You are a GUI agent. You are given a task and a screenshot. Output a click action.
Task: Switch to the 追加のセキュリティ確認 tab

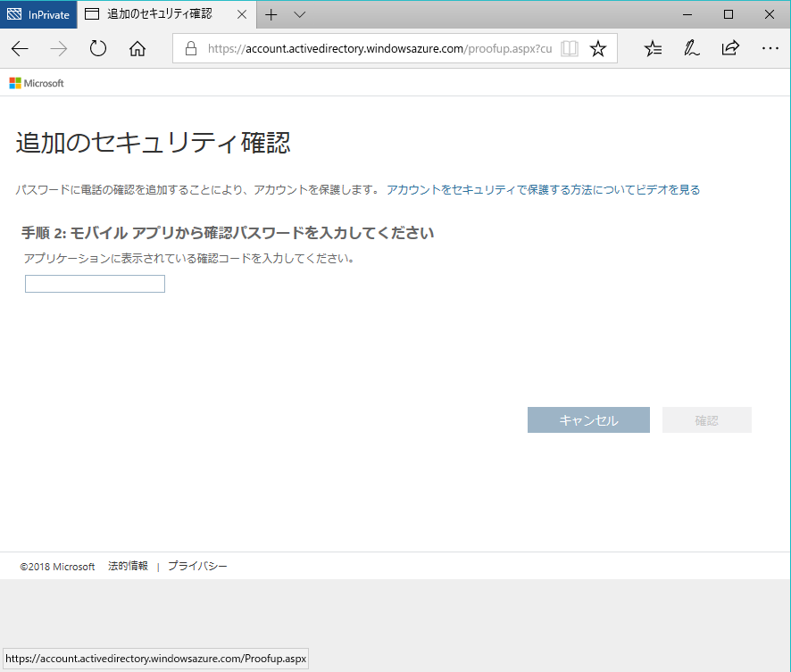pos(161,14)
